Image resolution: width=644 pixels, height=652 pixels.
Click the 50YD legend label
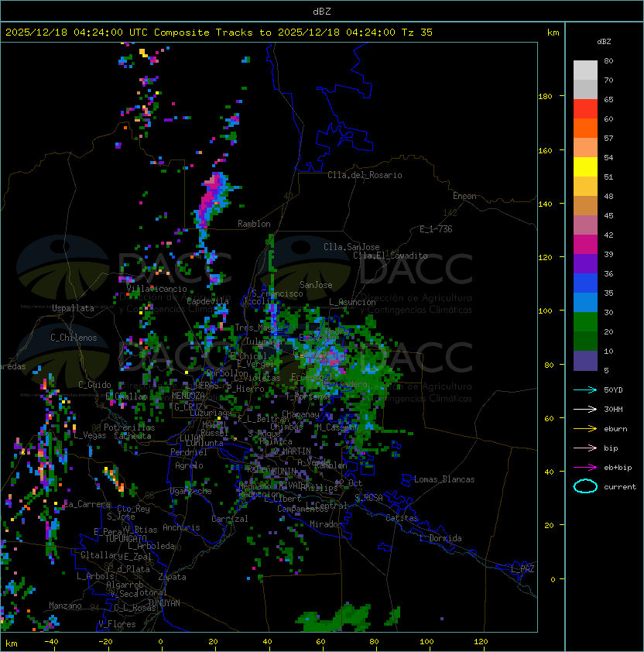pos(613,389)
